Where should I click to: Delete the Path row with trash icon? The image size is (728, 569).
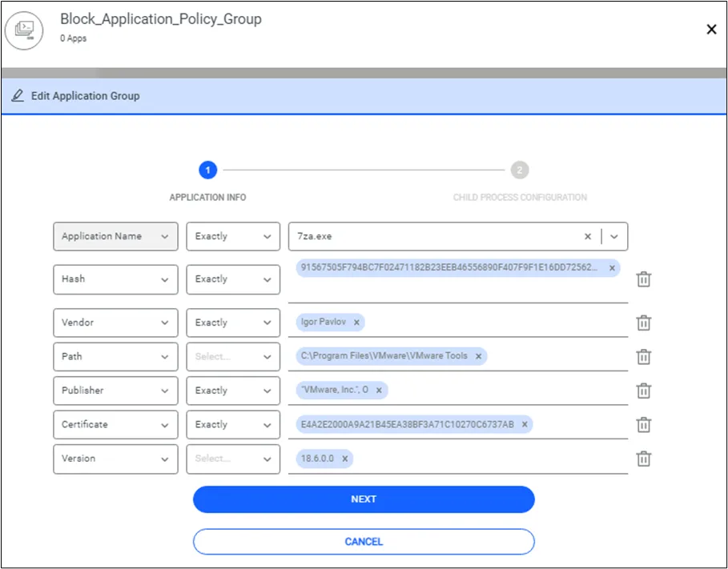point(643,356)
